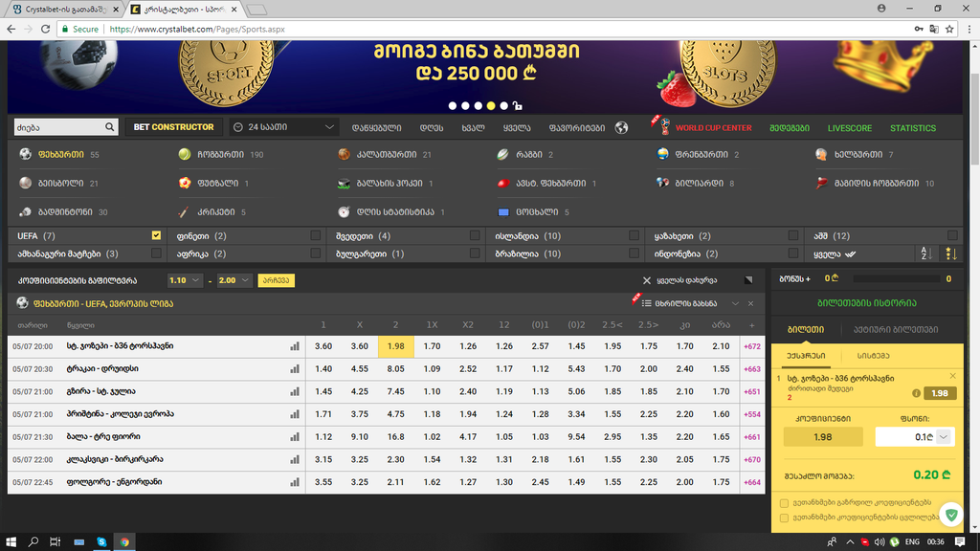Click the tennis ball icon with 190 events

(x=185, y=154)
